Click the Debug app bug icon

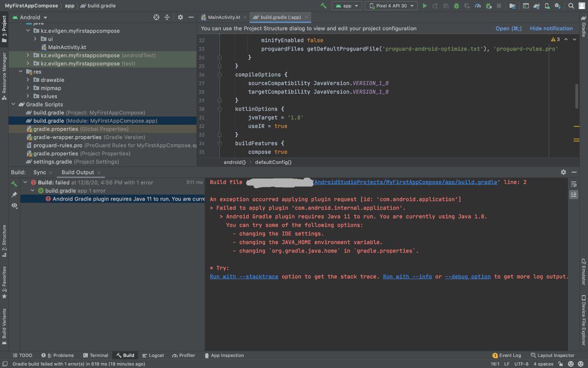pyautogui.click(x=456, y=6)
